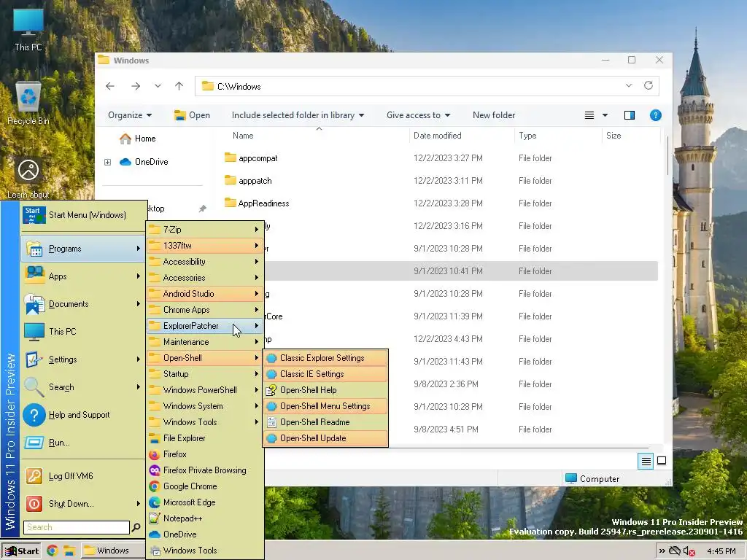The image size is (747, 560).
Task: Go up one folder level
Action: coord(179,86)
